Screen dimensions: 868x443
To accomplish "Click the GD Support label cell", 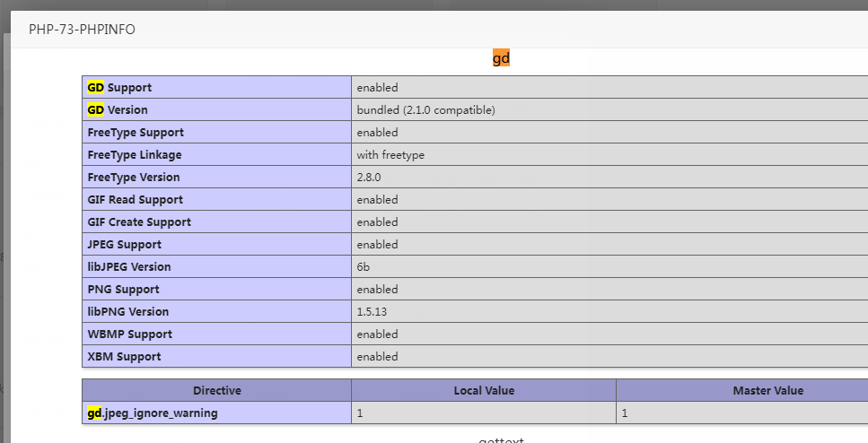I will tap(216, 87).
